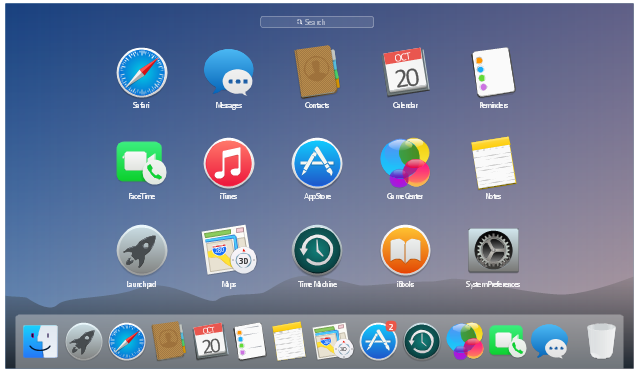The image size is (640, 371).
Task: Open Reminders list in the Dock
Action: tap(250, 341)
